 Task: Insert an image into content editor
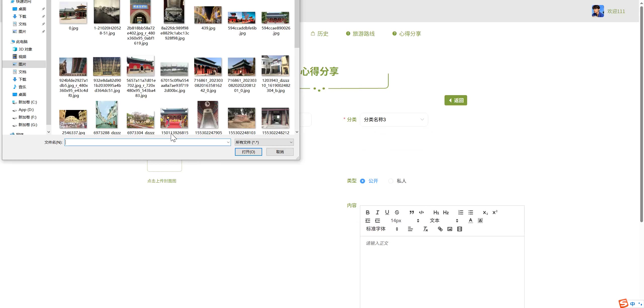(x=450, y=229)
